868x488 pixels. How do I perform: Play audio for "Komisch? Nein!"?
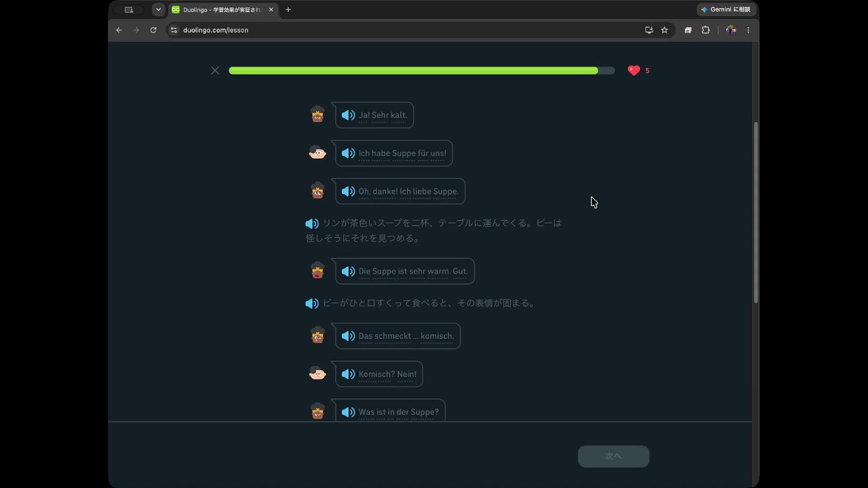point(348,374)
